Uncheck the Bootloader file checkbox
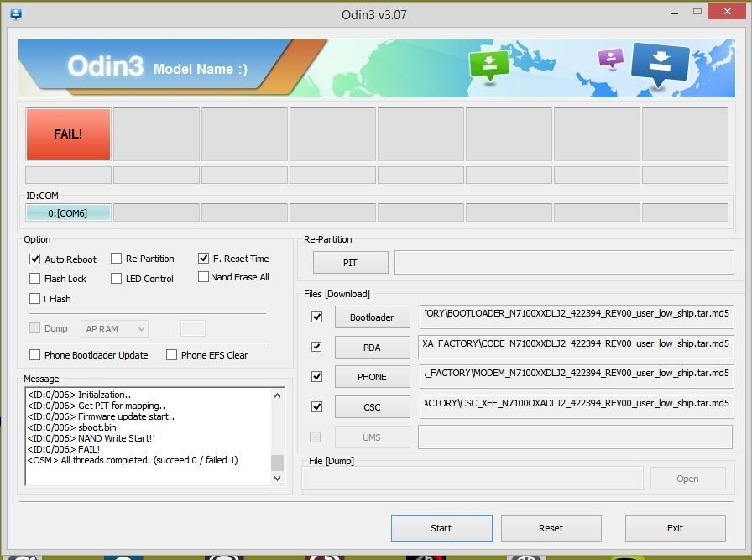The width and height of the screenshot is (752, 560). click(316, 317)
